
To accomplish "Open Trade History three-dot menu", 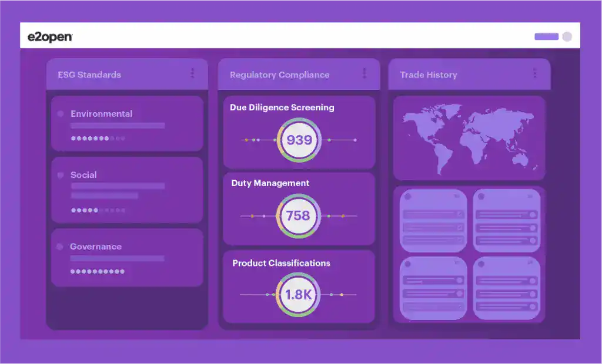I will [535, 73].
